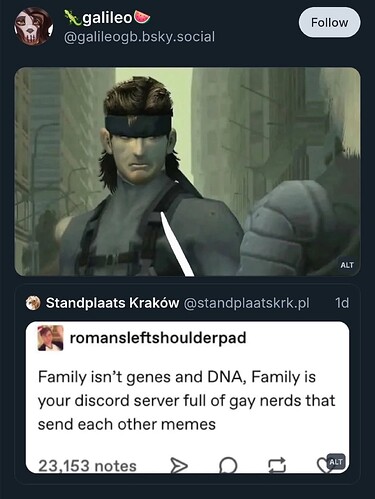Open the 23,153 notes count
The image size is (375, 499).
click(x=87, y=466)
